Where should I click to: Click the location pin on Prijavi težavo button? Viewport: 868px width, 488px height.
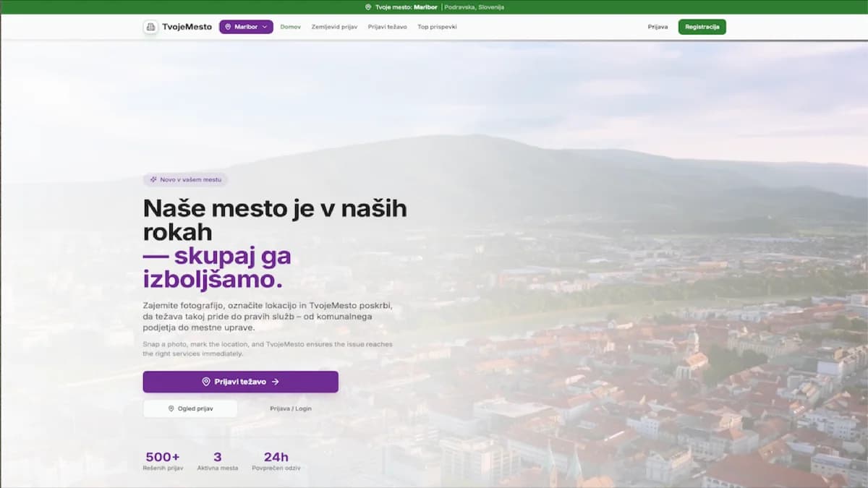(x=206, y=382)
